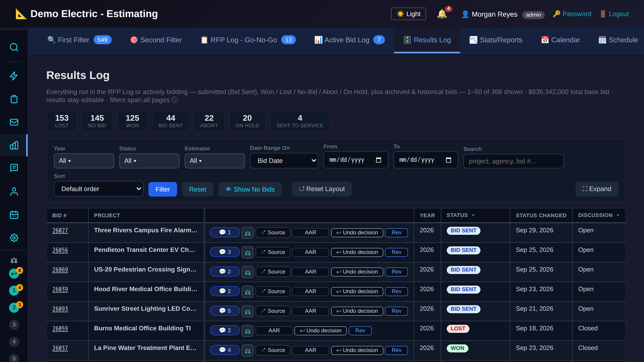644x362 pixels.
Task: Click the lightning bolt sidebar icon
Action: click(x=14, y=76)
